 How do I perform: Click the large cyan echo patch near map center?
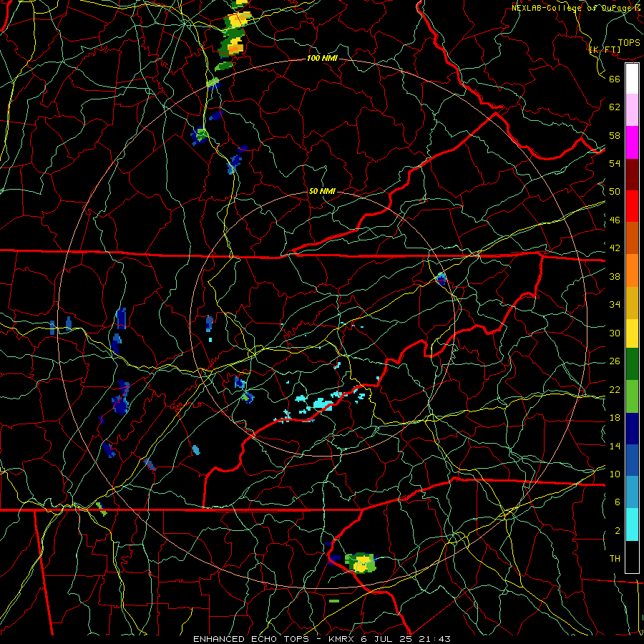(x=323, y=404)
